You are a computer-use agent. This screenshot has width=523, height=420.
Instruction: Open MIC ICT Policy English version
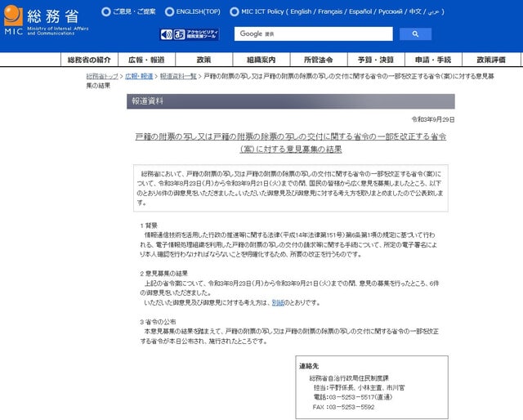[x=300, y=11]
